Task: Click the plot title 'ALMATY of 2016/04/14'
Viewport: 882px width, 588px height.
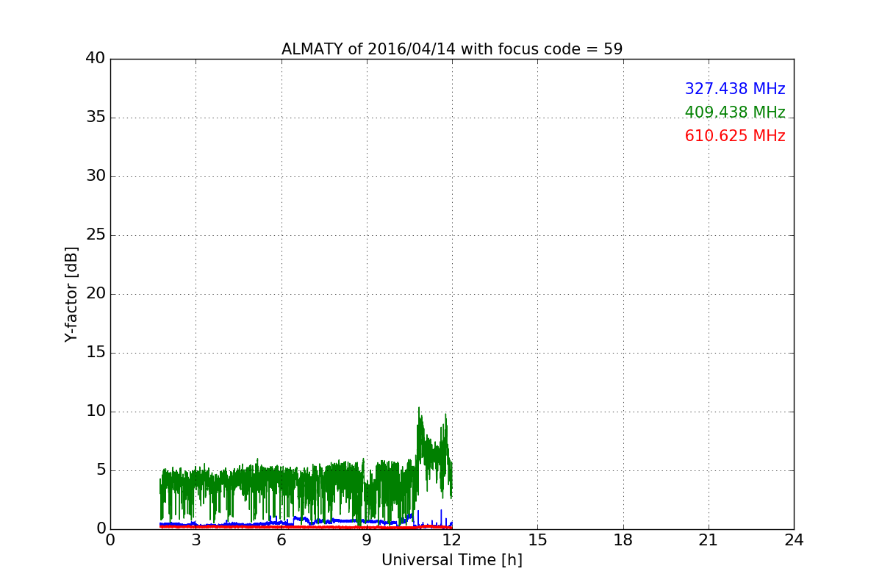Action: coord(452,49)
